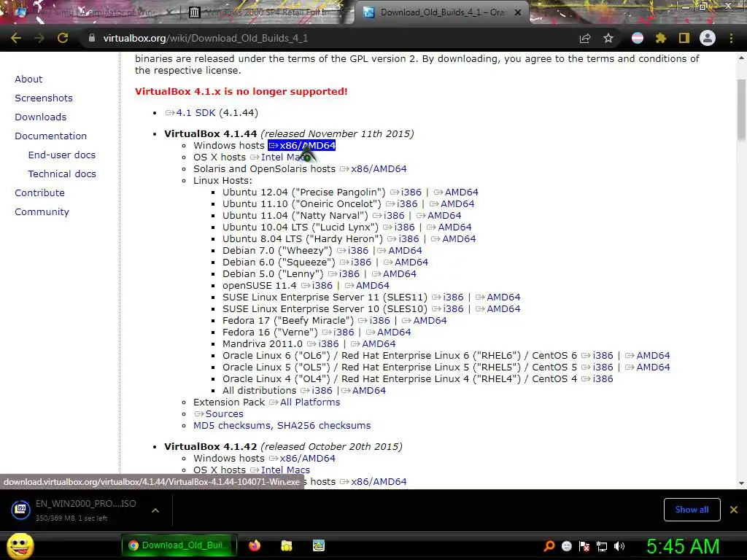
Task: Download Ubuntu 11.04 Natty AMD64 package
Action: click(x=439, y=216)
